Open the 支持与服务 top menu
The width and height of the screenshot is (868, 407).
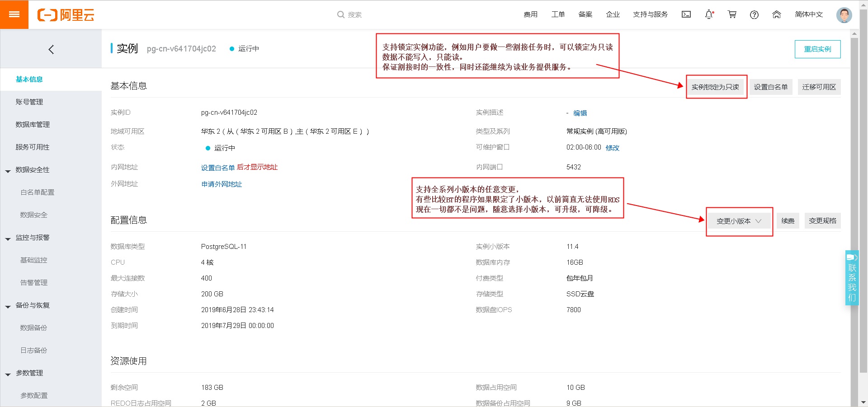(x=650, y=14)
